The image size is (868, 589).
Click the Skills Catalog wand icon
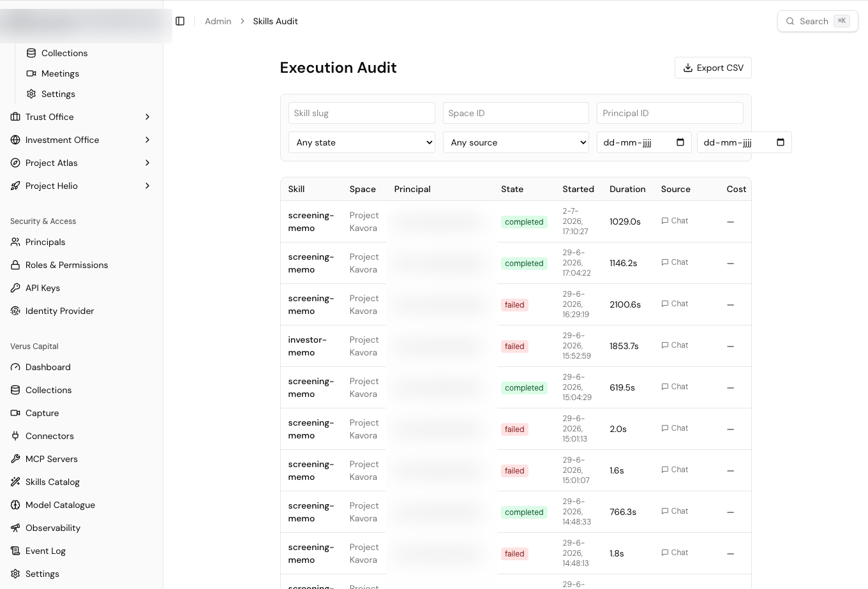(x=15, y=482)
